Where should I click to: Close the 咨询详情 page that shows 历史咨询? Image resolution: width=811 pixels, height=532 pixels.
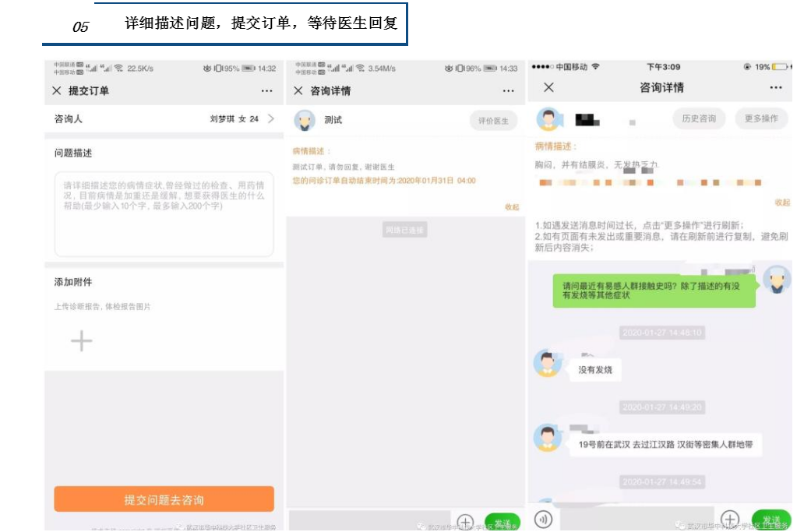click(x=548, y=87)
